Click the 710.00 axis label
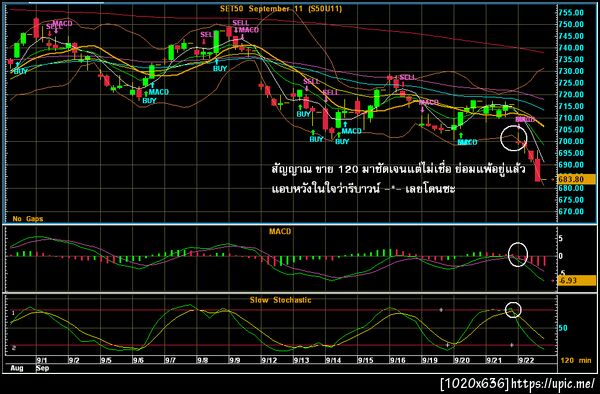 click(x=571, y=118)
